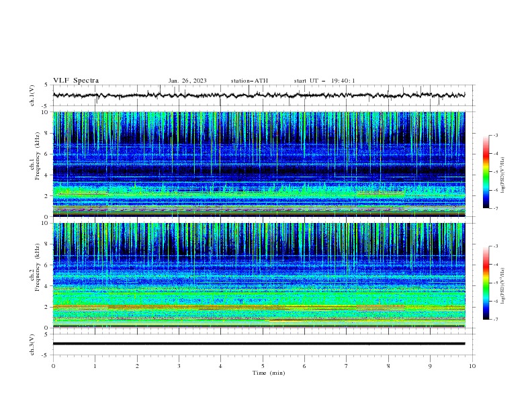Screen dimensions: 532x411
Task: Click the "5" tick on ch.3(V) axis
Action: pos(46,334)
